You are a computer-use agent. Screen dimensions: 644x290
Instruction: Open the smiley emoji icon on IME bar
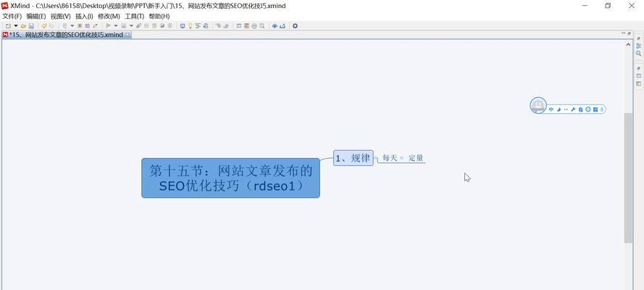[588, 109]
